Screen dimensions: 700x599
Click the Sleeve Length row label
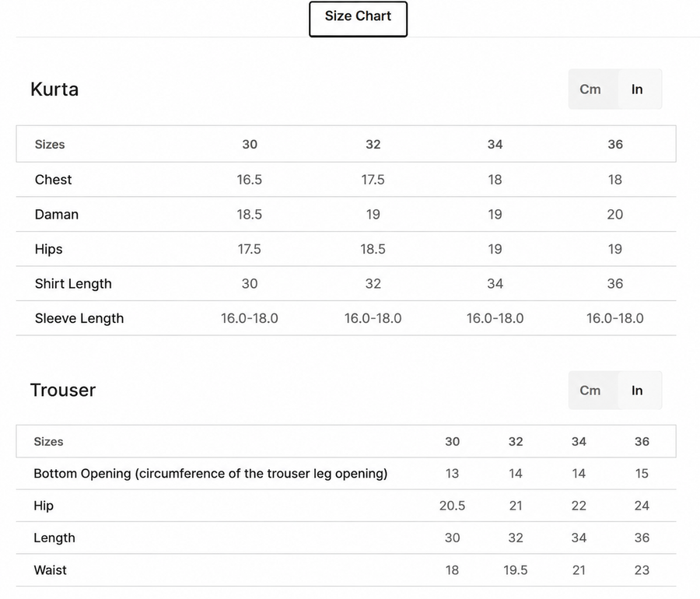79,318
